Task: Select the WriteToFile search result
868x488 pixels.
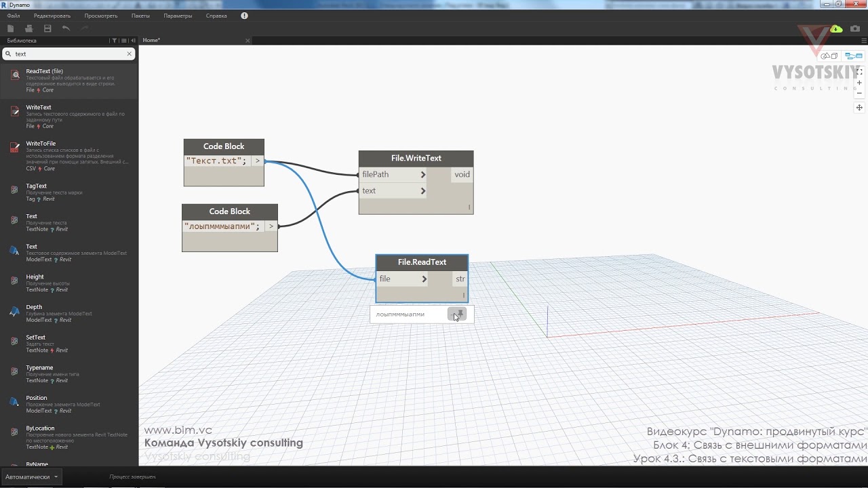Action: [69, 156]
